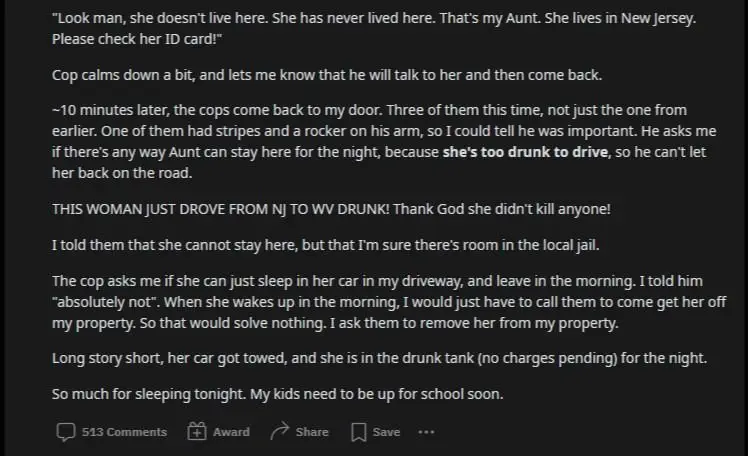Select the Award button label

click(231, 432)
